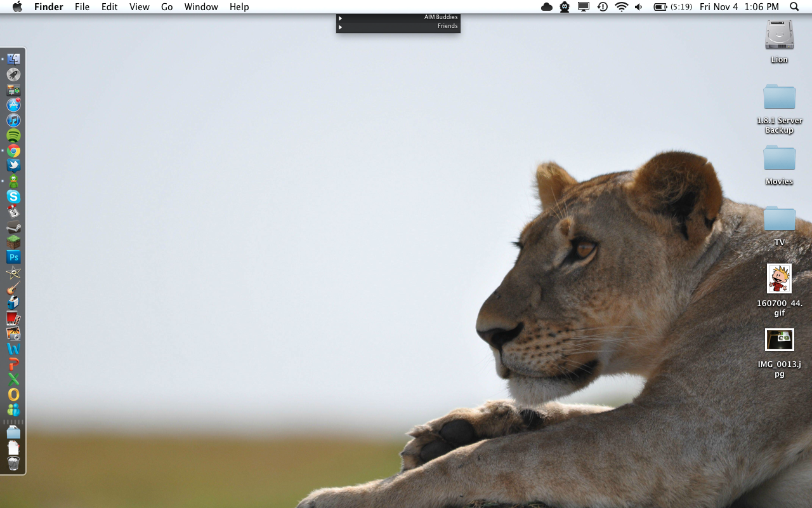This screenshot has width=812, height=508.
Task: Open Microsoft Messenger in dock
Action: point(13,410)
